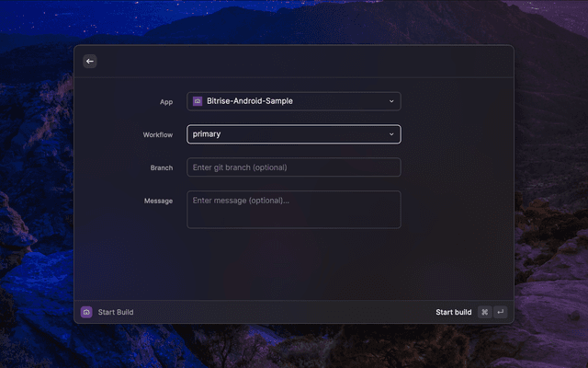Focus the Branch input field
The height and width of the screenshot is (368, 588).
click(x=293, y=167)
